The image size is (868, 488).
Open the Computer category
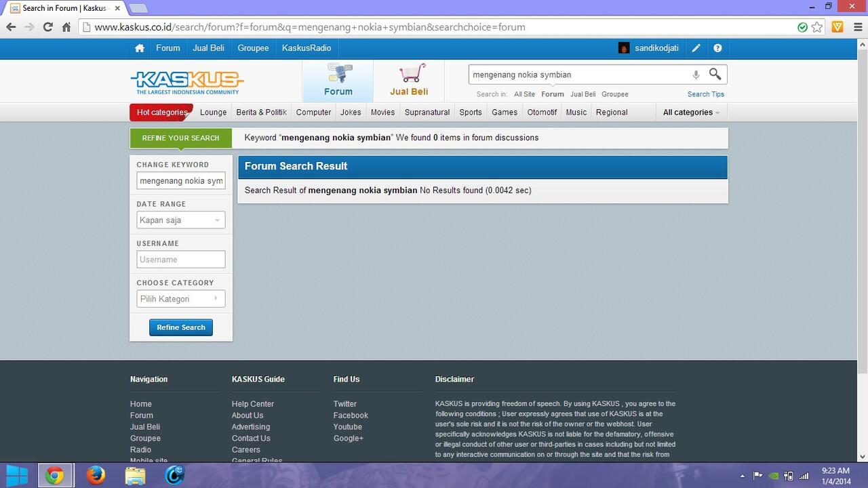coord(313,113)
